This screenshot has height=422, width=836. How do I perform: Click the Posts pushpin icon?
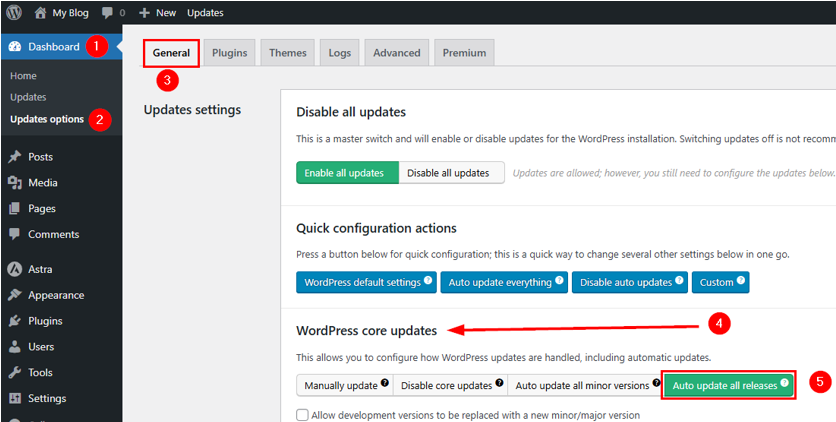(15, 157)
